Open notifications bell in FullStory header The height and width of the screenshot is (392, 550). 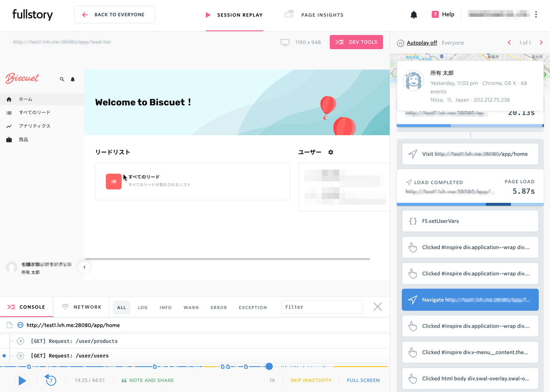click(414, 15)
